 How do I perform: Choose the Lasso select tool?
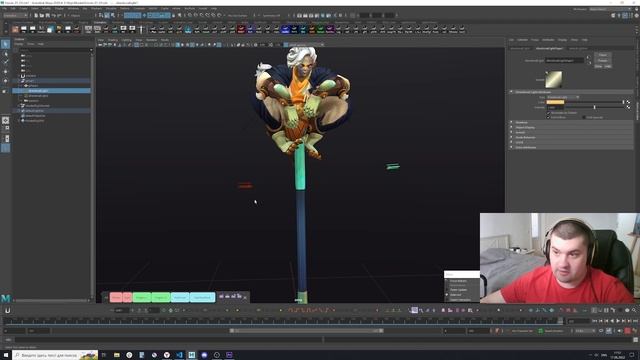coord(5,53)
